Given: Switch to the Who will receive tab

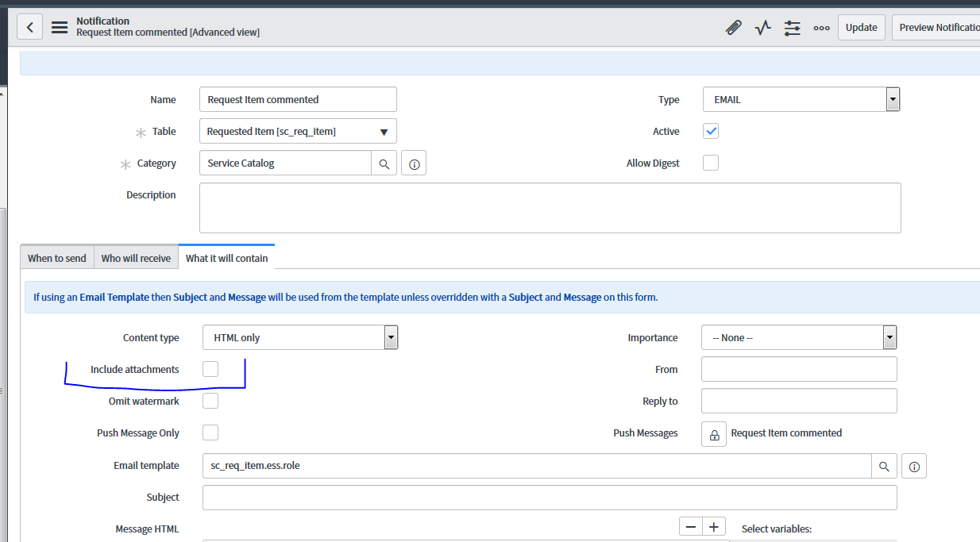Looking at the screenshot, I should click(x=136, y=258).
